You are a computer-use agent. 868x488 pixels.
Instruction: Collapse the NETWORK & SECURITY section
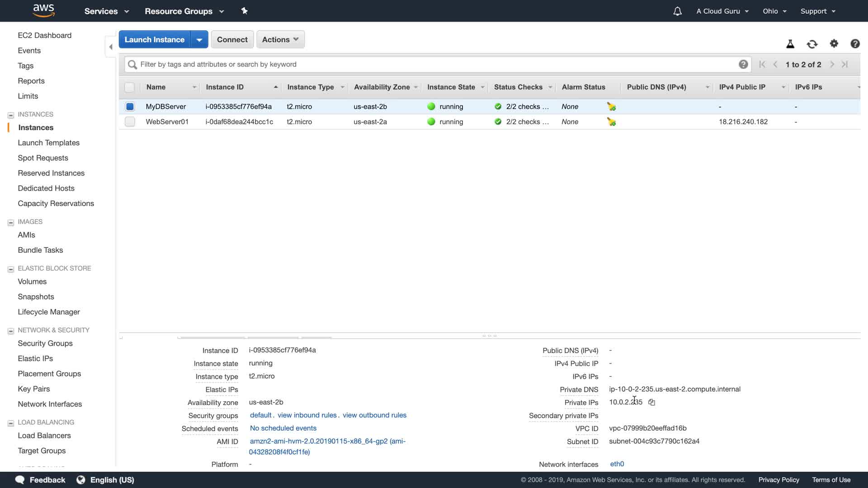coord(11,331)
